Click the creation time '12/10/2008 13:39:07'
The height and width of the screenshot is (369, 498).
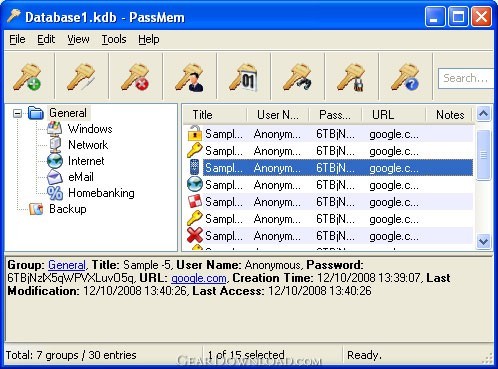(369, 278)
